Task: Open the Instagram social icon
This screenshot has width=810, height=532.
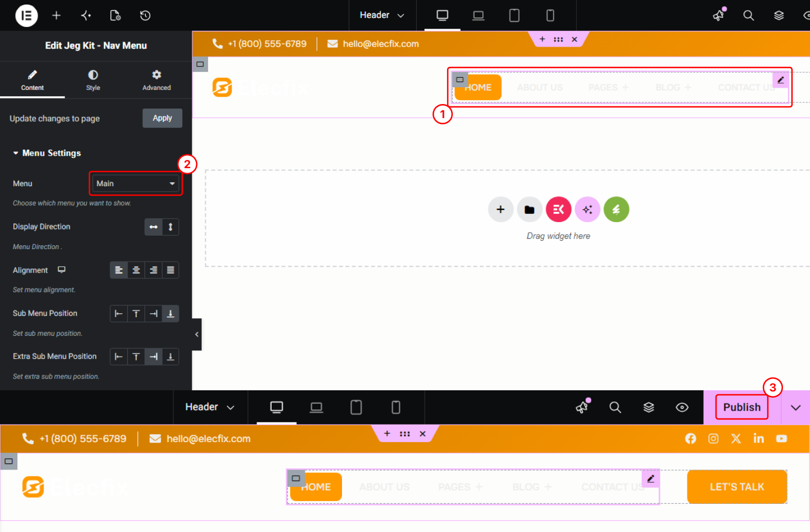Action: click(713, 439)
